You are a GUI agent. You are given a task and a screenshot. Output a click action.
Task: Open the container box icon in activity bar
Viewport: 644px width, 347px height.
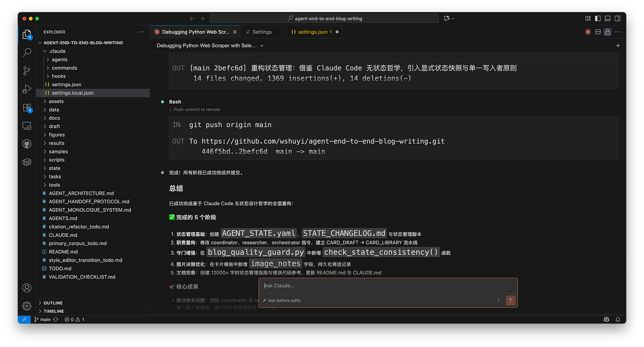click(27, 162)
